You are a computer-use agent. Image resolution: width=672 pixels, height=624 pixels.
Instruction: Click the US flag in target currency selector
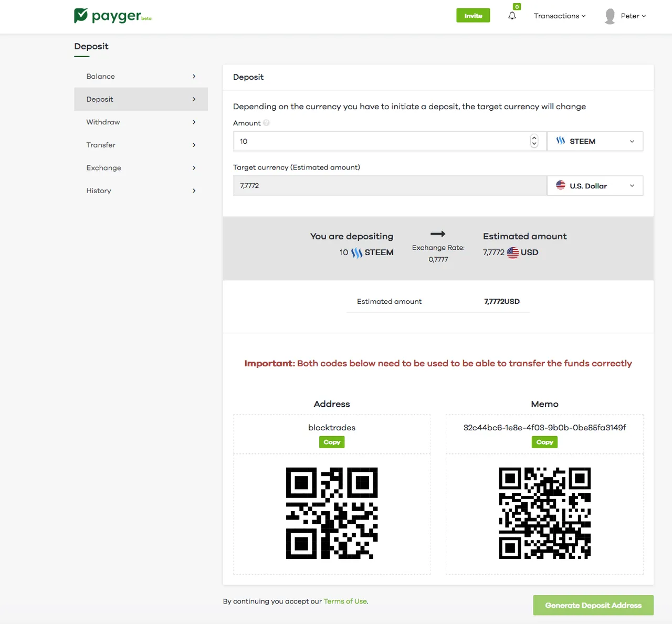coord(561,185)
